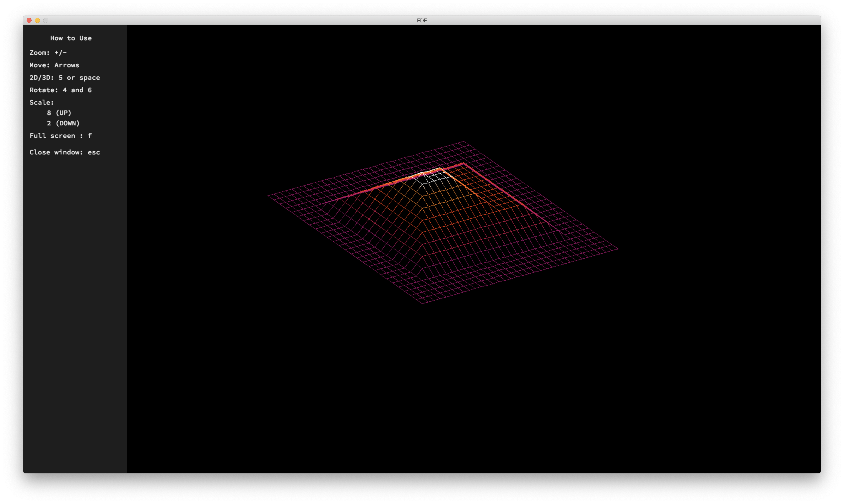Click the 'Move: Arrows' instruction line
Image resolution: width=844 pixels, height=504 pixels.
54,65
